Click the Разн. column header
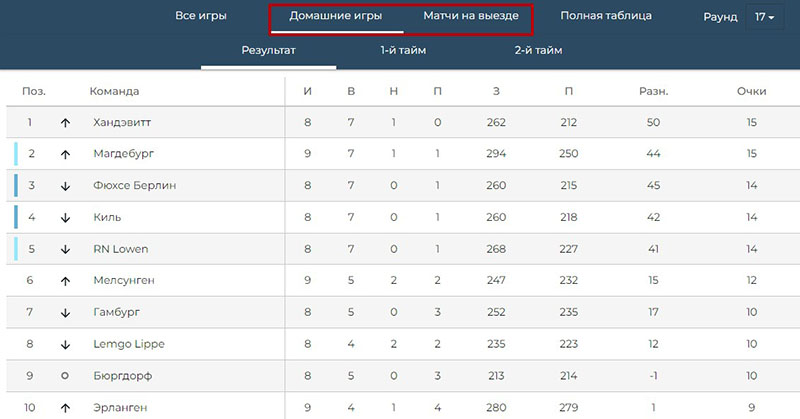Image resolution: width=800 pixels, height=419 pixels. tap(653, 91)
